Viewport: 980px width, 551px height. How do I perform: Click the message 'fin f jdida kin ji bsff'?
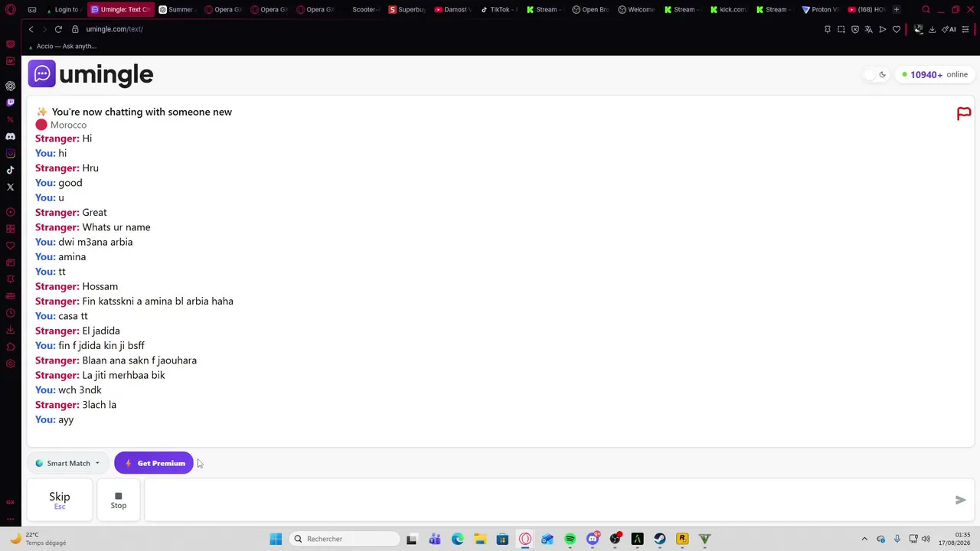coord(101,346)
